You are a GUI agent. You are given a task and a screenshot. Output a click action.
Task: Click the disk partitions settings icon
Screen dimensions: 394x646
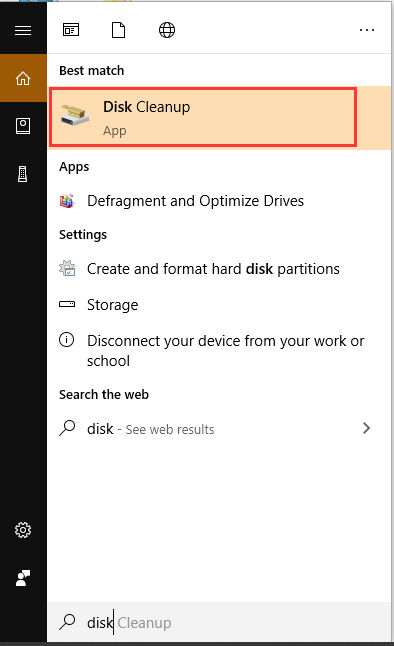click(x=67, y=268)
